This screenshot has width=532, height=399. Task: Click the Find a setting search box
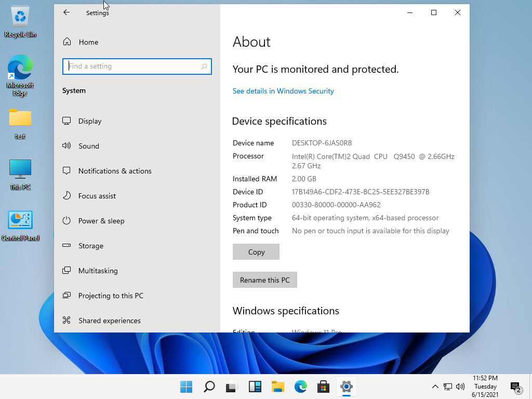click(137, 66)
